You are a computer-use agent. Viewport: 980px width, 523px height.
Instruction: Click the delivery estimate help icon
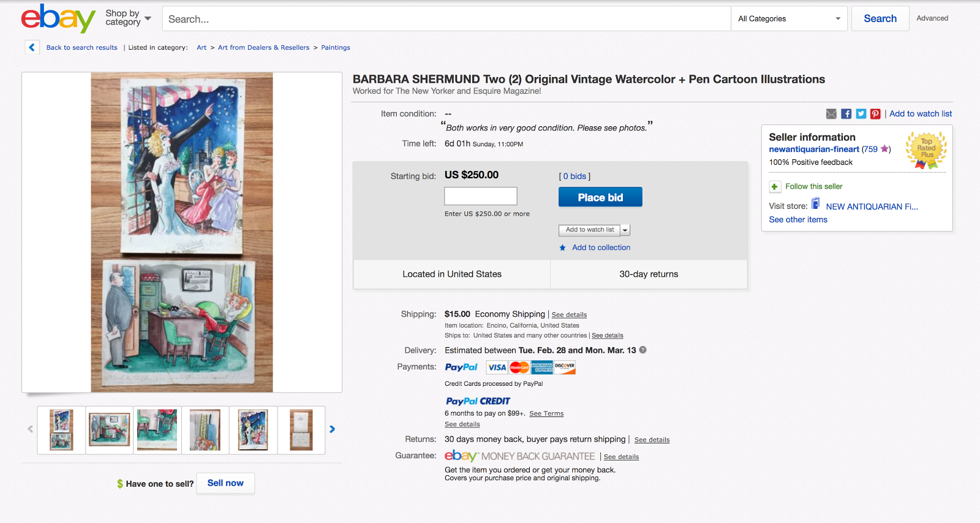click(x=643, y=350)
